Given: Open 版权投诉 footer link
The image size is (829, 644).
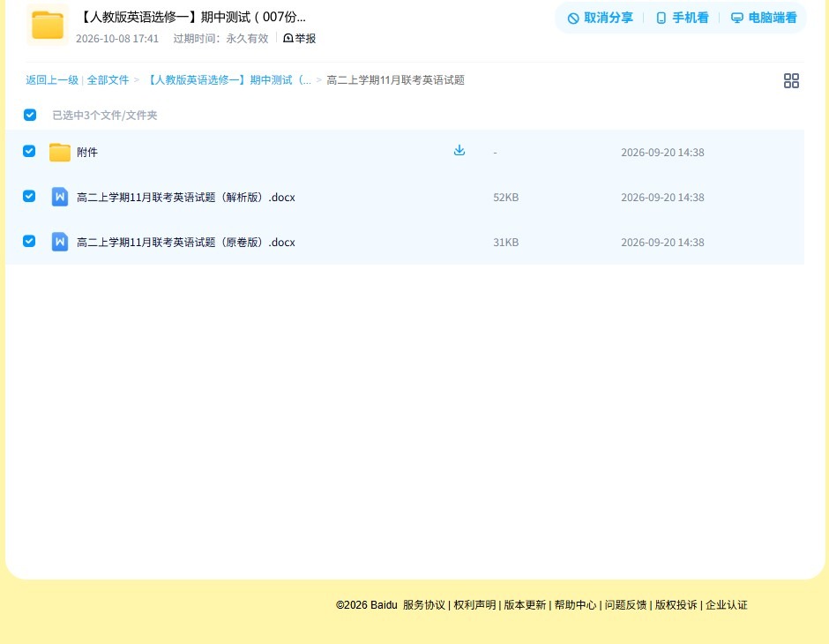Looking at the screenshot, I should [676, 605].
